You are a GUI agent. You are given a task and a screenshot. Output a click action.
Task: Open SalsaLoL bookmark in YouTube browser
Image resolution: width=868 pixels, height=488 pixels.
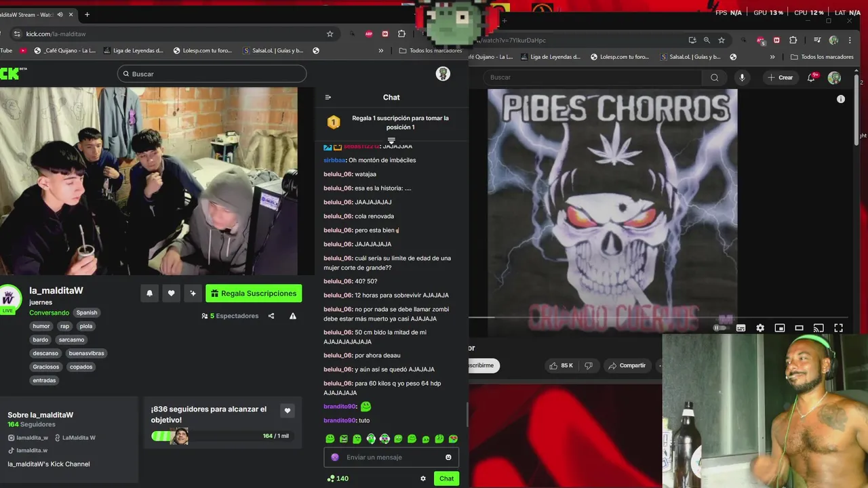point(690,57)
